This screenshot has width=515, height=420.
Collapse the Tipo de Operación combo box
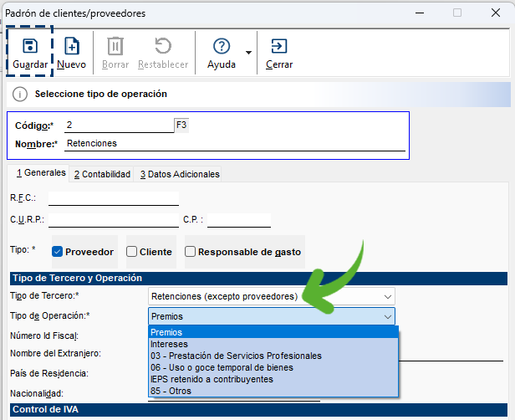click(x=387, y=316)
